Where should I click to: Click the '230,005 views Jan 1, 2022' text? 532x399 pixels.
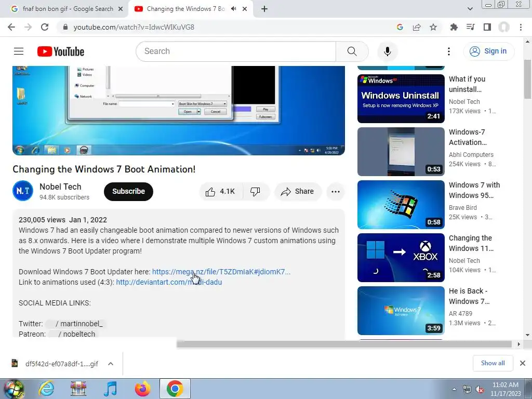pyautogui.click(x=63, y=220)
